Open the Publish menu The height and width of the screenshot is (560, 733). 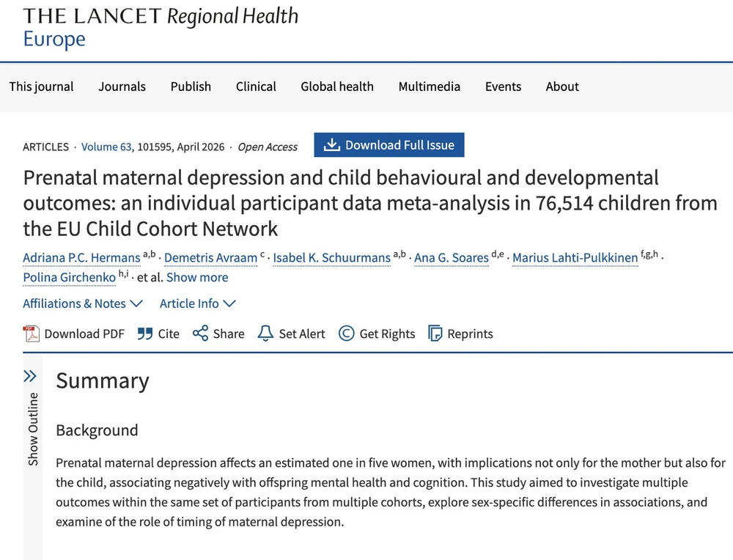pos(191,86)
